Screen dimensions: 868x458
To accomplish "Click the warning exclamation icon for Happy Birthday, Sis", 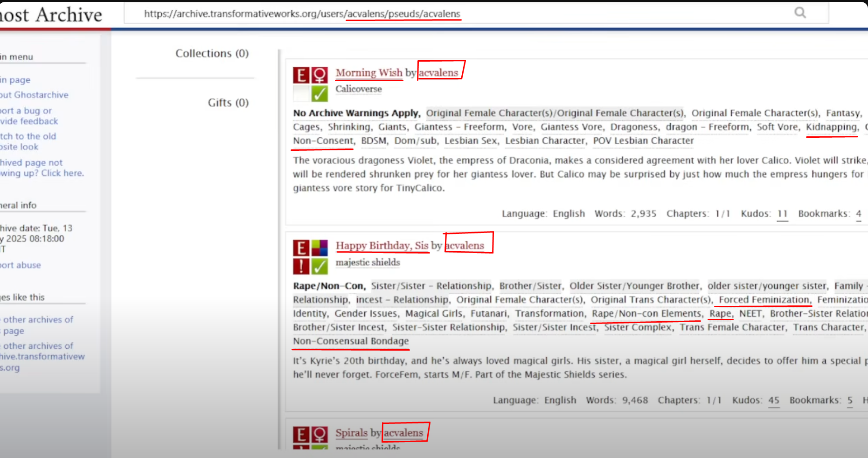I will click(301, 266).
